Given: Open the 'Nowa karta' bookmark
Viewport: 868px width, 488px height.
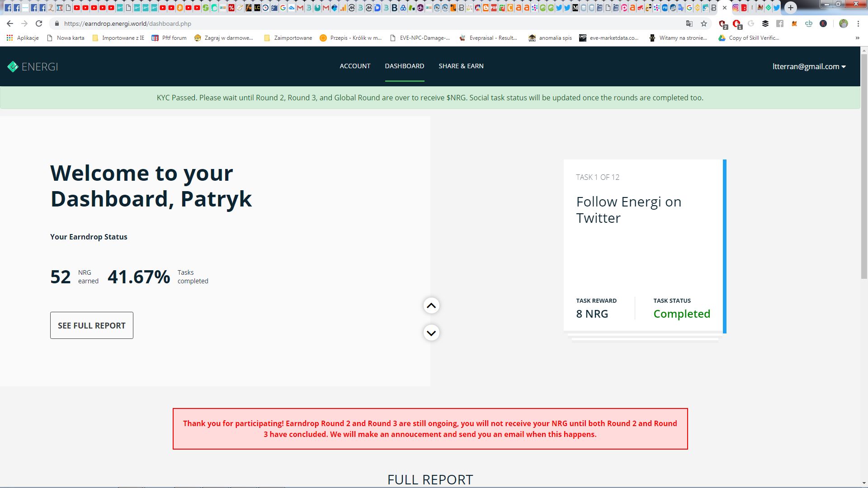Looking at the screenshot, I should tap(66, 38).
